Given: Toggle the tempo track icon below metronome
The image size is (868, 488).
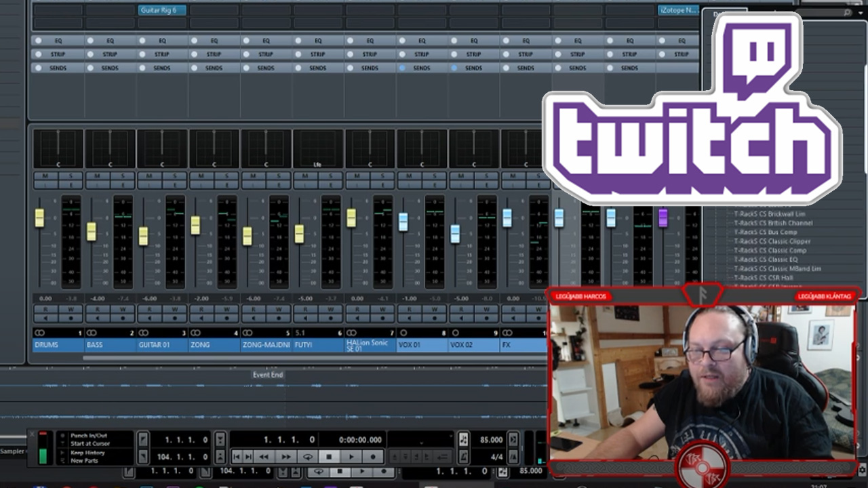Looking at the screenshot, I should (462, 457).
